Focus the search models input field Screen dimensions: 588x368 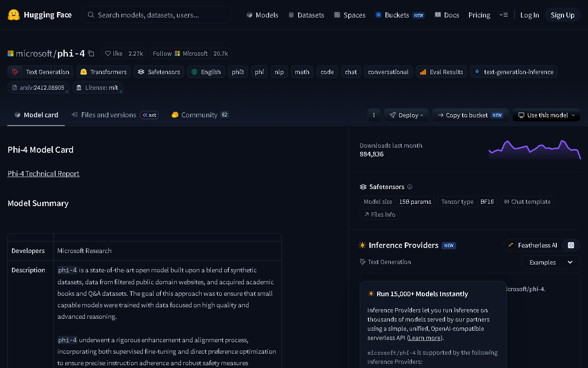pos(157,15)
